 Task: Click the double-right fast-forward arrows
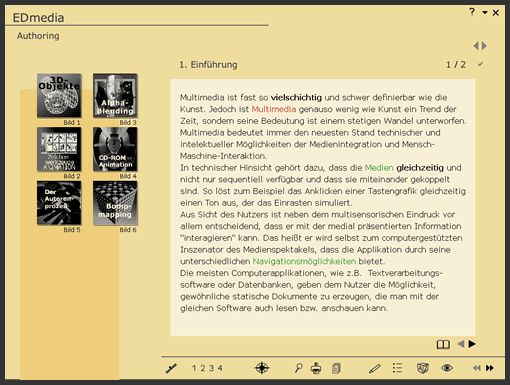(490, 368)
